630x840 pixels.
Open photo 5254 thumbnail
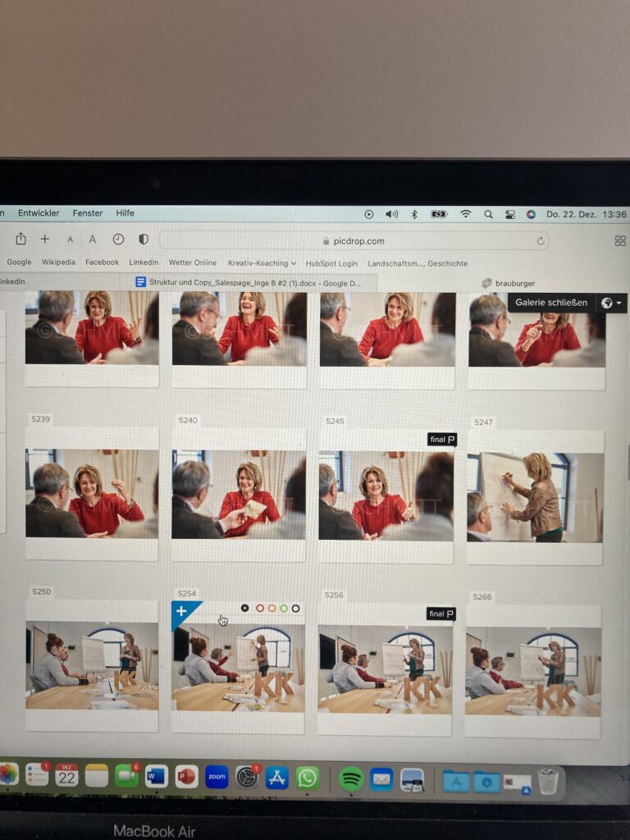[239, 668]
